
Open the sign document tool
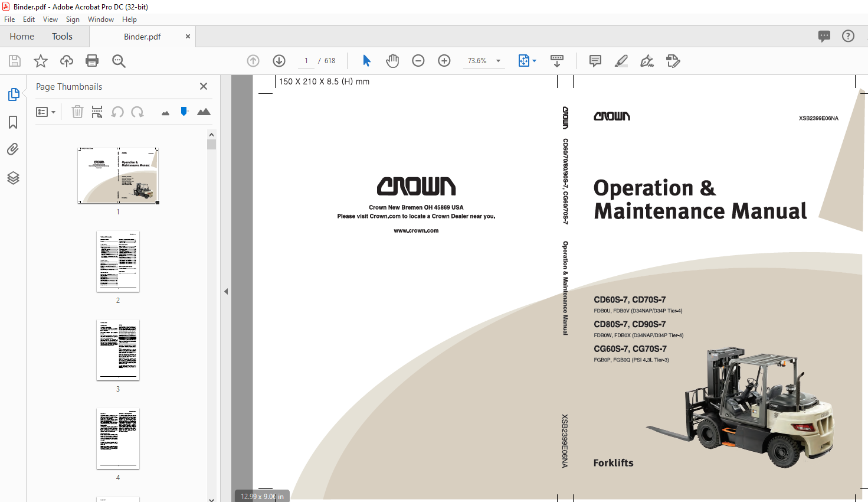[x=647, y=61]
